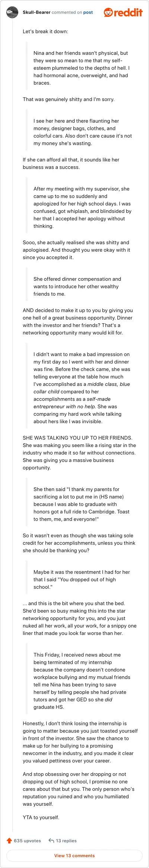Open the 13 replies link
The width and height of the screenshot is (149, 868).
[x=66, y=841]
